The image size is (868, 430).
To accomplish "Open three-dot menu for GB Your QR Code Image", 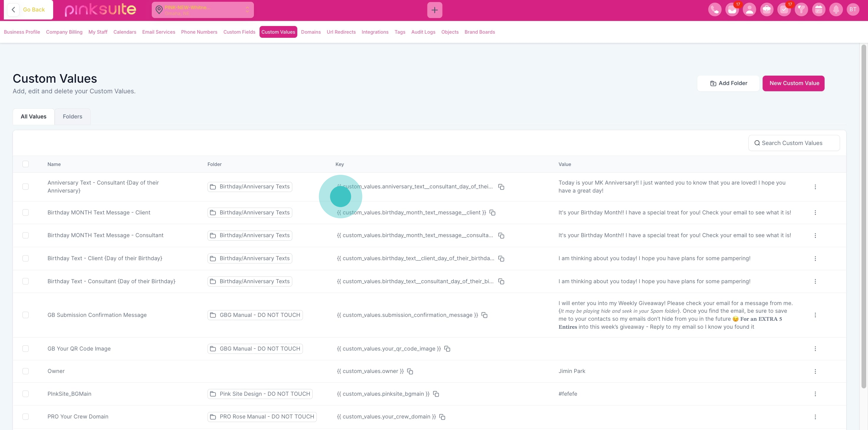I will [815, 349].
